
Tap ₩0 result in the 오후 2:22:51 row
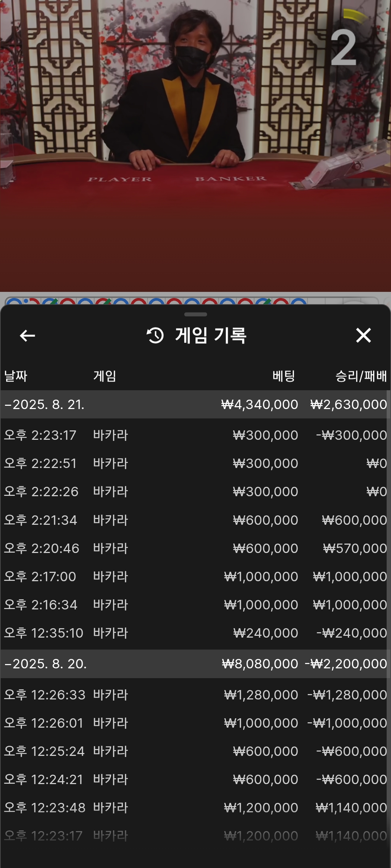pyautogui.click(x=377, y=463)
